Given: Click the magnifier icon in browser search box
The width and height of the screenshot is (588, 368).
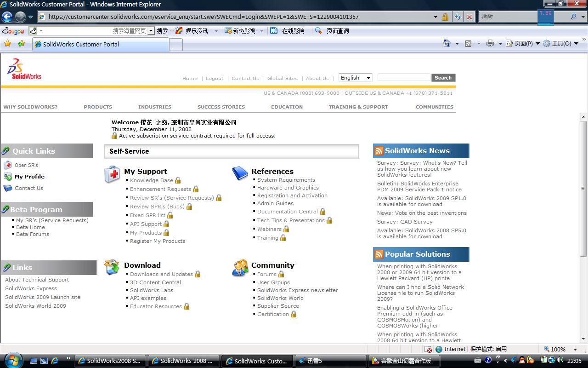Looking at the screenshot, I should 573,17.
